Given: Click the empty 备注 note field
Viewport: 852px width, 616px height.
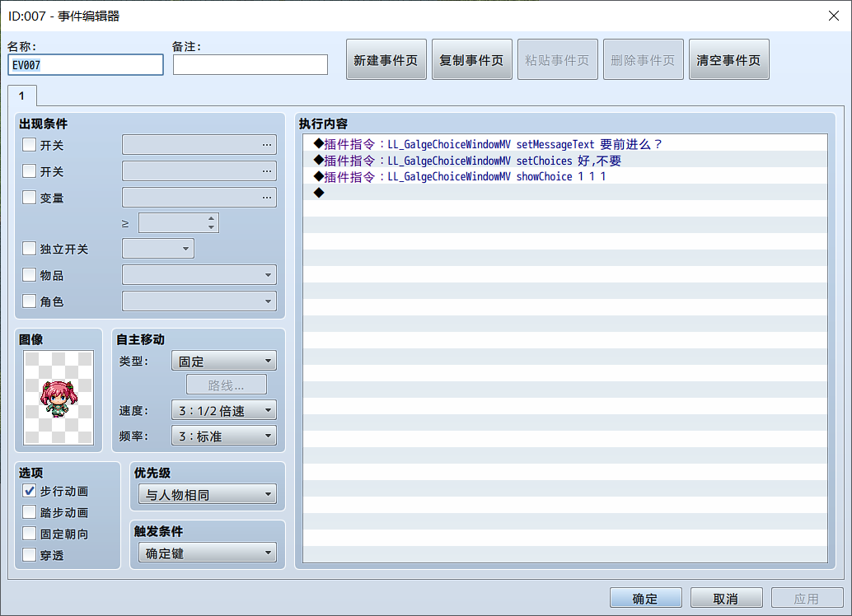Looking at the screenshot, I should pos(250,64).
